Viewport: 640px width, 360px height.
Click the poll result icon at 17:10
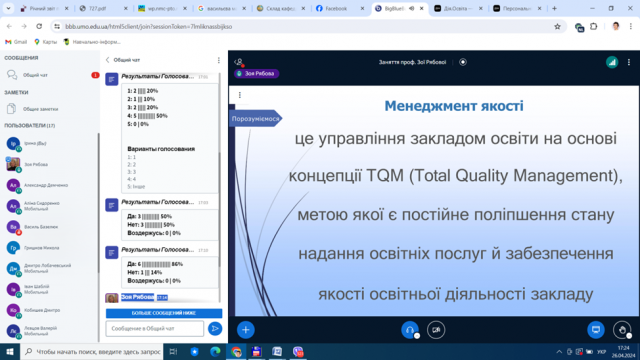pos(112,253)
